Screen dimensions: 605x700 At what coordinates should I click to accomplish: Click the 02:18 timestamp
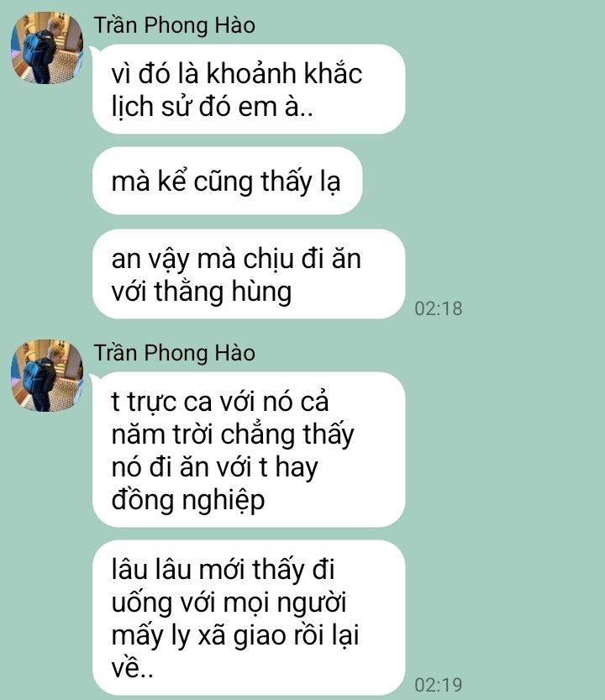(438, 308)
